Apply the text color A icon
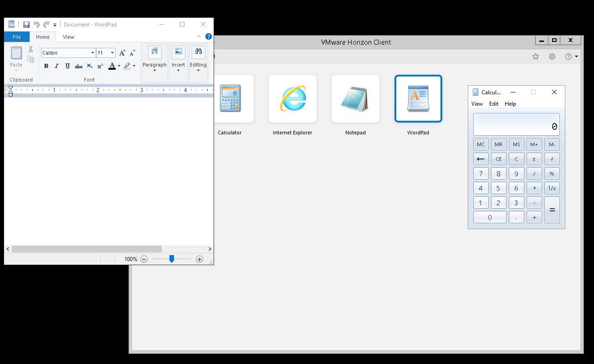This screenshot has height=364, width=594. [x=112, y=66]
